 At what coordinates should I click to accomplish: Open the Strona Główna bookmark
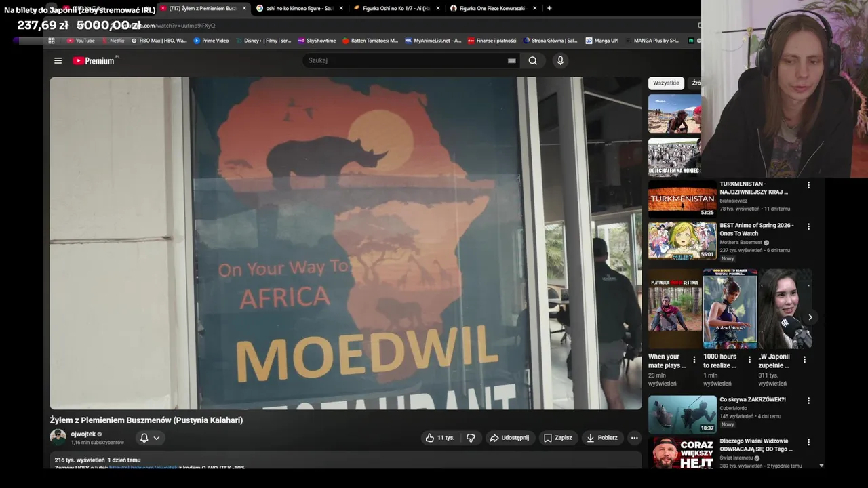pos(550,41)
